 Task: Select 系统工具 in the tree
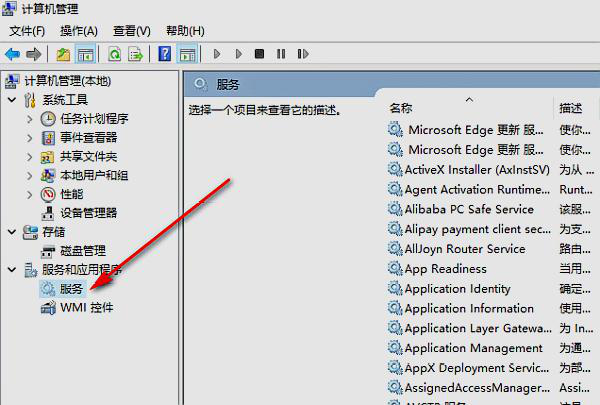point(65,100)
